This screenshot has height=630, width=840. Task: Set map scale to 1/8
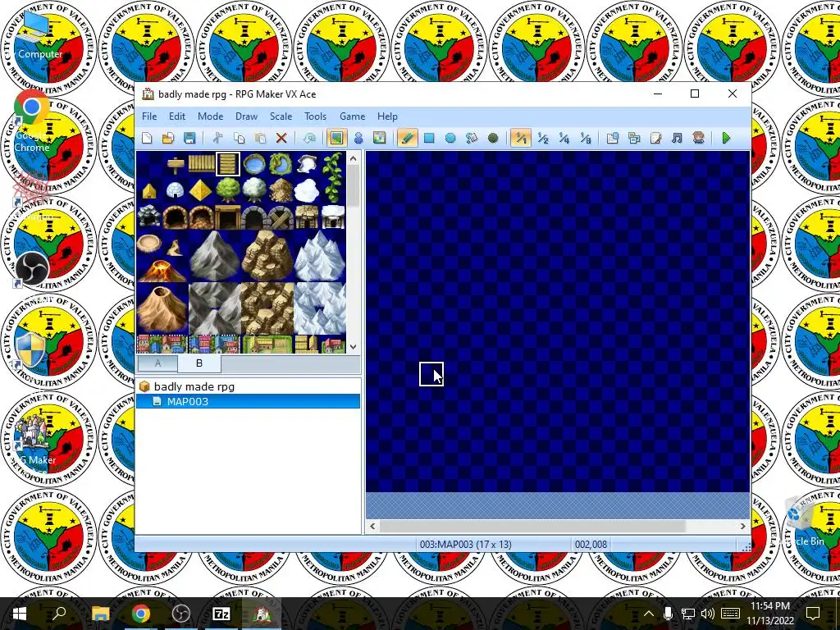point(586,138)
